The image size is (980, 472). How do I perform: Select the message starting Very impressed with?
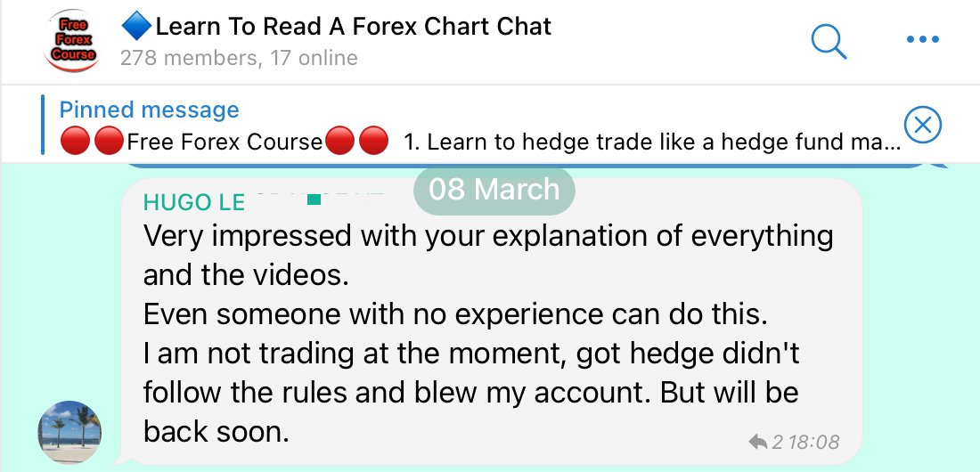tap(491, 321)
